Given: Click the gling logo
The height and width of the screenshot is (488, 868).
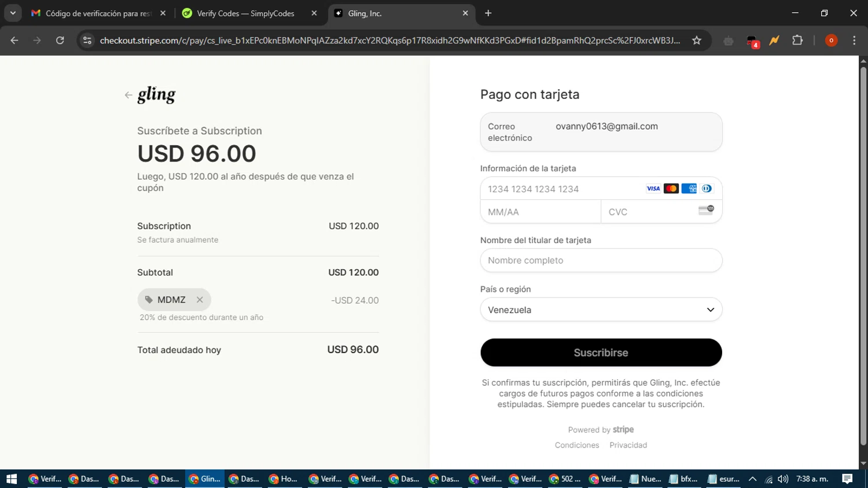Looking at the screenshot, I should (156, 95).
